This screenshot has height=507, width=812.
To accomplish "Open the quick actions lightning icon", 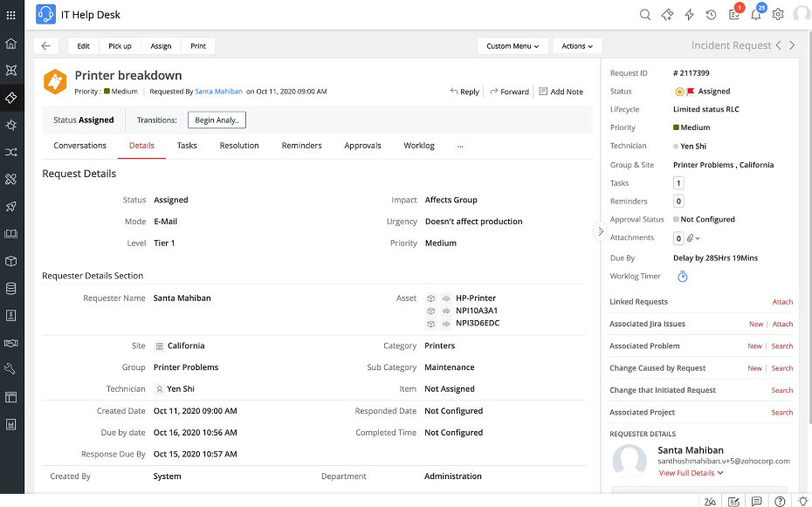I will click(x=689, y=15).
